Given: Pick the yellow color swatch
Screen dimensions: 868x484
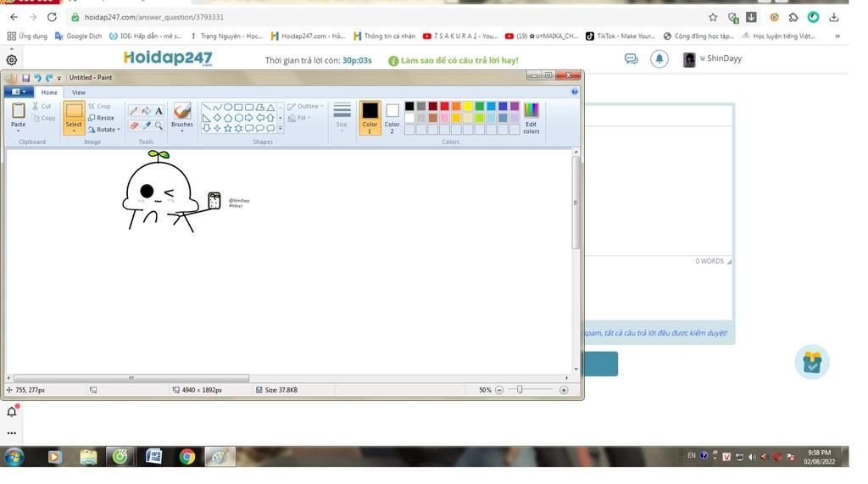Looking at the screenshot, I should click(468, 106).
